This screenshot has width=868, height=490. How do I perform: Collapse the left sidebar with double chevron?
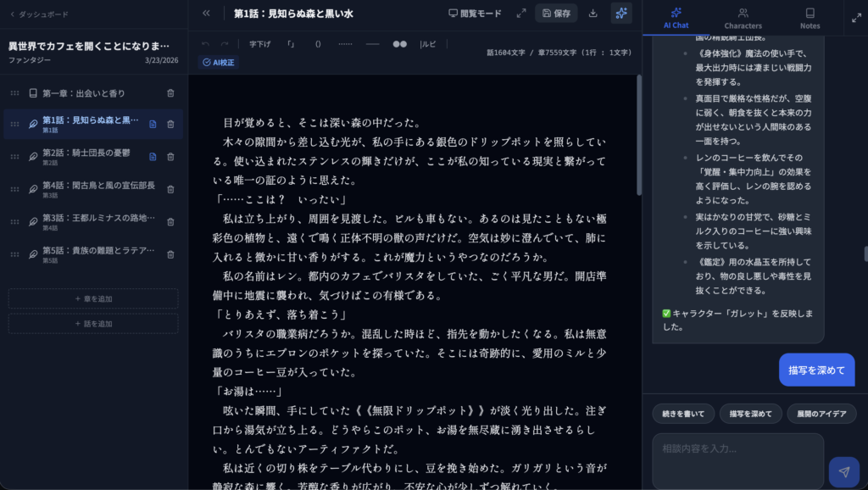click(206, 14)
